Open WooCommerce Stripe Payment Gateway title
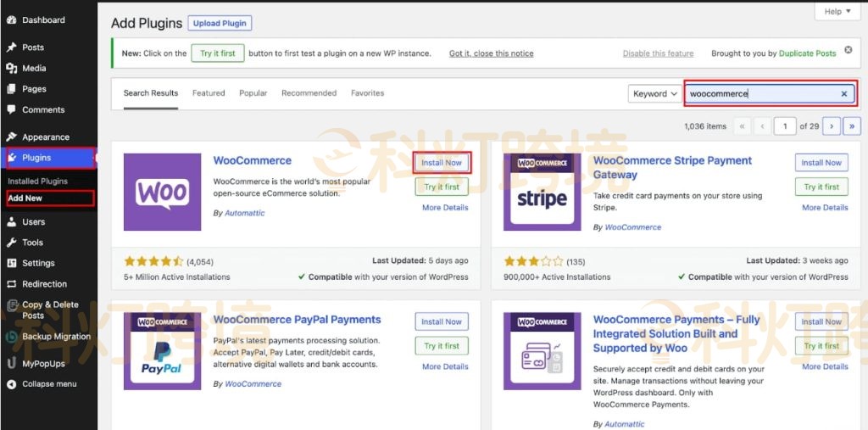The height and width of the screenshot is (430, 868). point(672,167)
